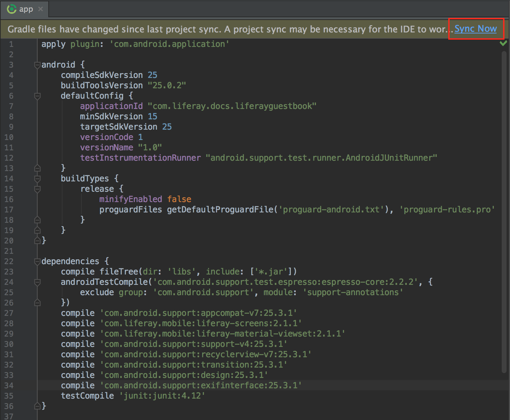Collapse the release block fold marker

pos(37,189)
